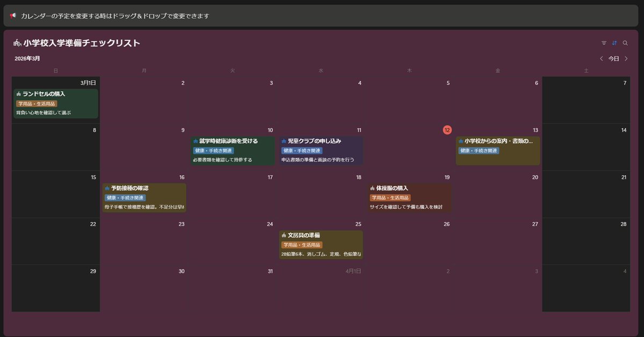Open 就学時健康診断を受ける event

click(x=233, y=151)
